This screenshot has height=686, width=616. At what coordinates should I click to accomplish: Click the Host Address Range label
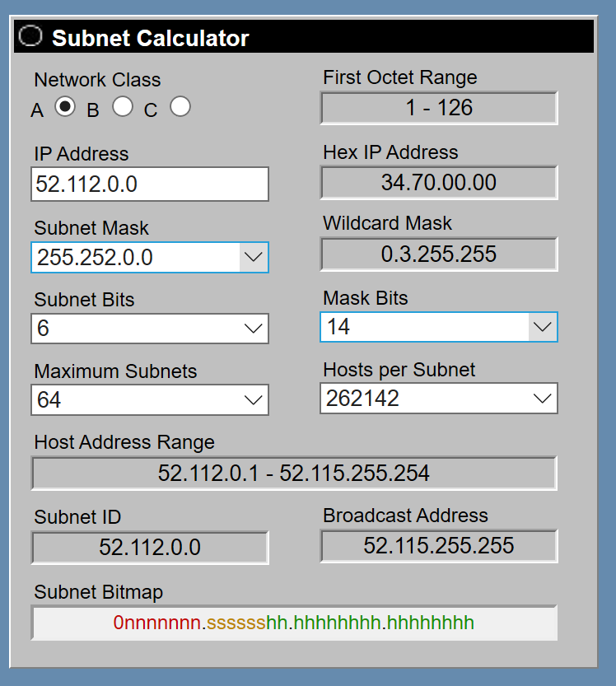pyautogui.click(x=124, y=442)
